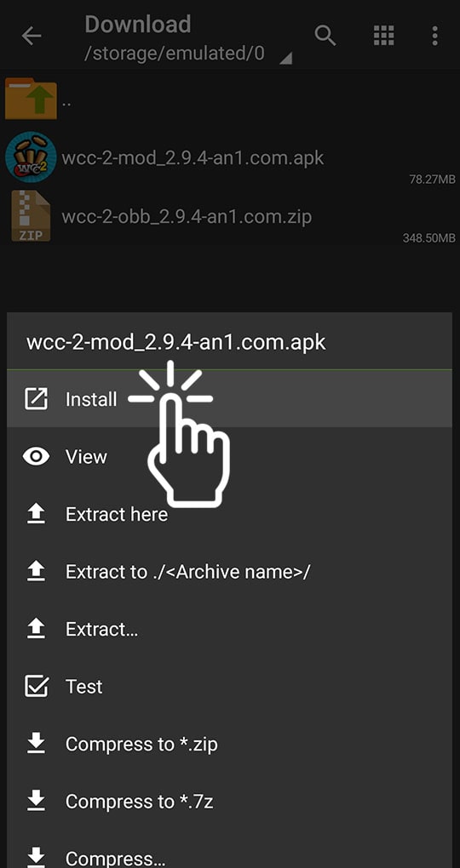Select Extract to ./<Archive name>/ option
The width and height of the screenshot is (460, 868).
[229, 572]
